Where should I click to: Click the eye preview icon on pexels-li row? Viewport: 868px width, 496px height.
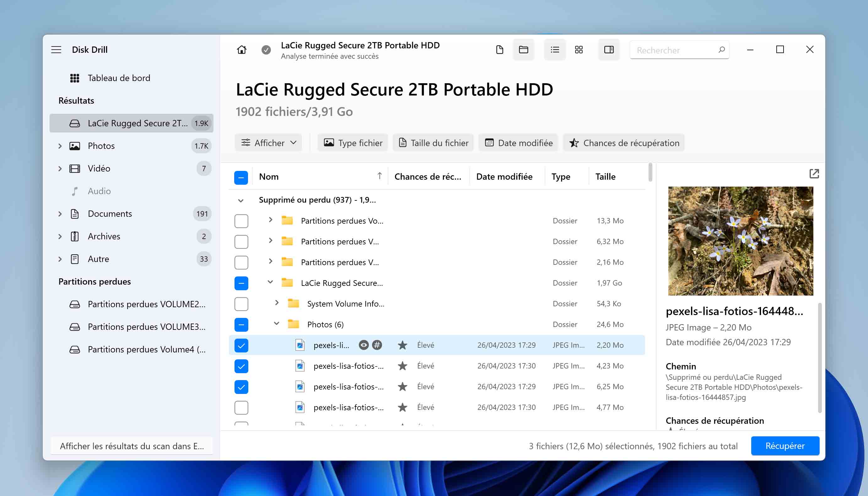tap(364, 345)
